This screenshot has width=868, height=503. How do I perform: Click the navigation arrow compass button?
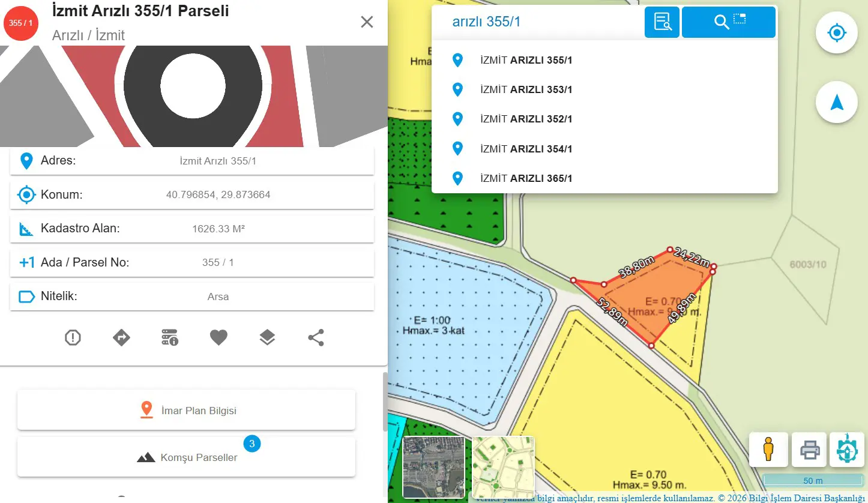pyautogui.click(x=836, y=103)
